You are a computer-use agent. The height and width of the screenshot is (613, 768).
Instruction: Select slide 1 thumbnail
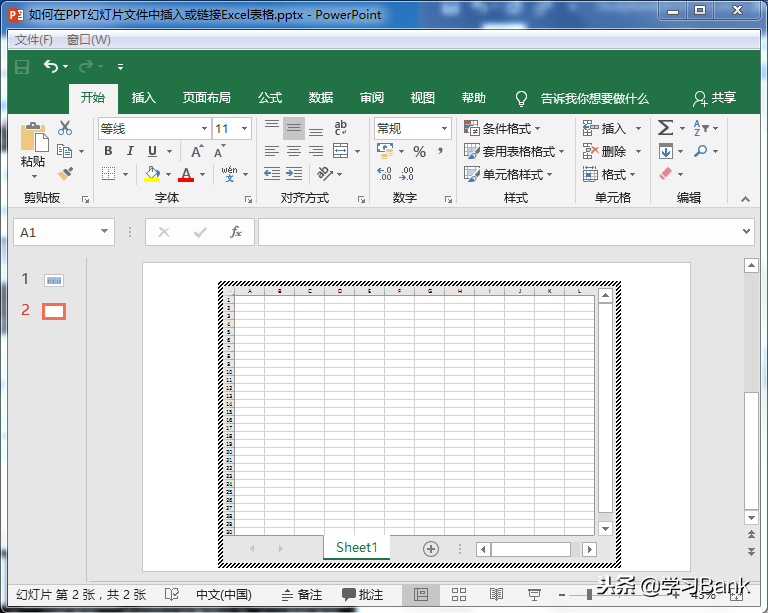click(x=53, y=281)
